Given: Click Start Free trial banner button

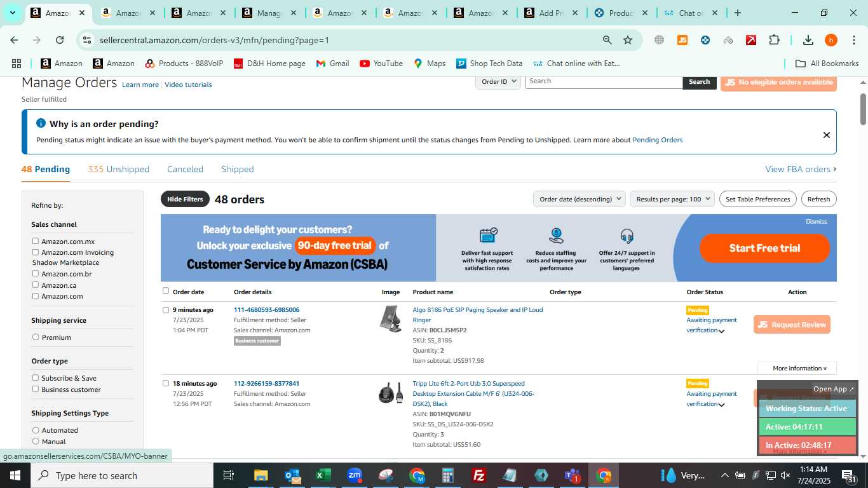Looking at the screenshot, I should pos(764,248).
